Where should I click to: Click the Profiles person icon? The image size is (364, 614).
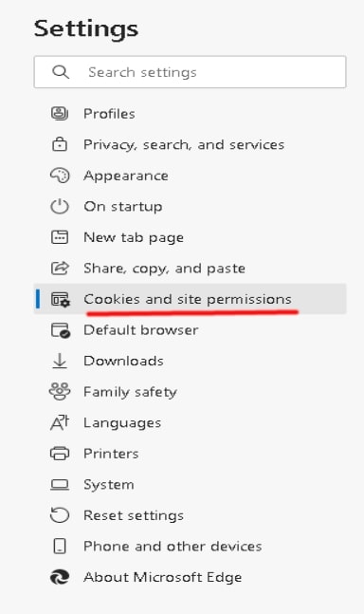click(60, 114)
